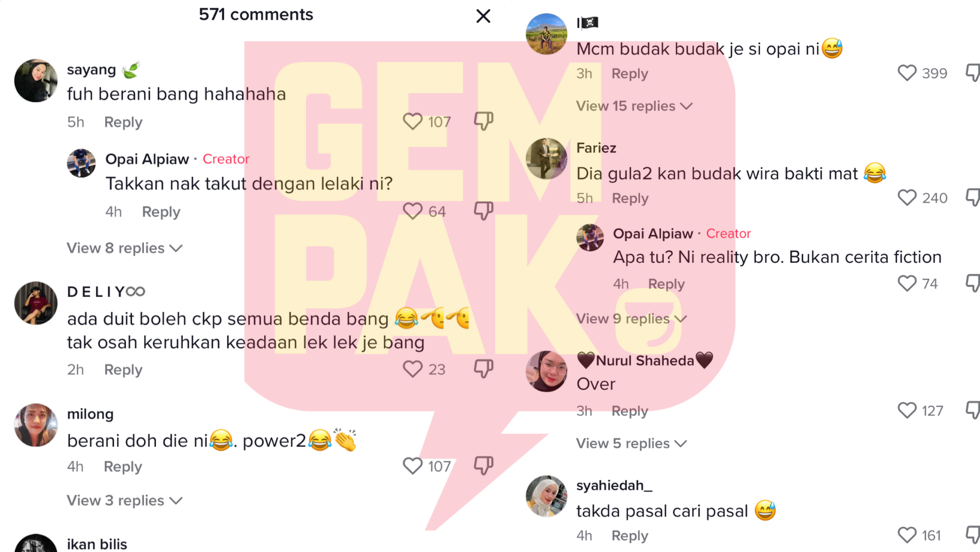Like Fariez's comment with 240 likes
The width and height of the screenshot is (980, 552).
click(907, 198)
